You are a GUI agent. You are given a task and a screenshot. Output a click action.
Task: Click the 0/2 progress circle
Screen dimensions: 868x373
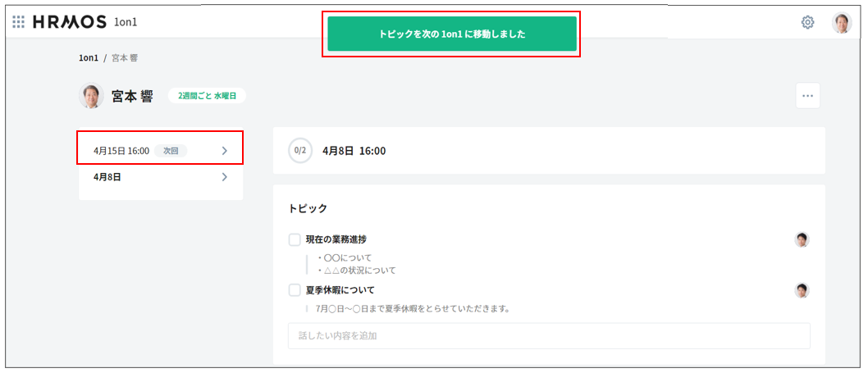coord(300,151)
